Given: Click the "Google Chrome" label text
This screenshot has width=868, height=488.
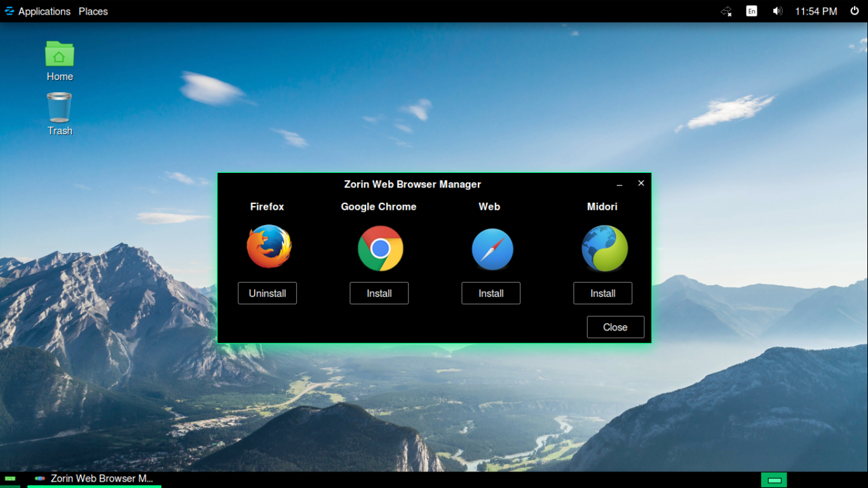Looking at the screenshot, I should 379,207.
